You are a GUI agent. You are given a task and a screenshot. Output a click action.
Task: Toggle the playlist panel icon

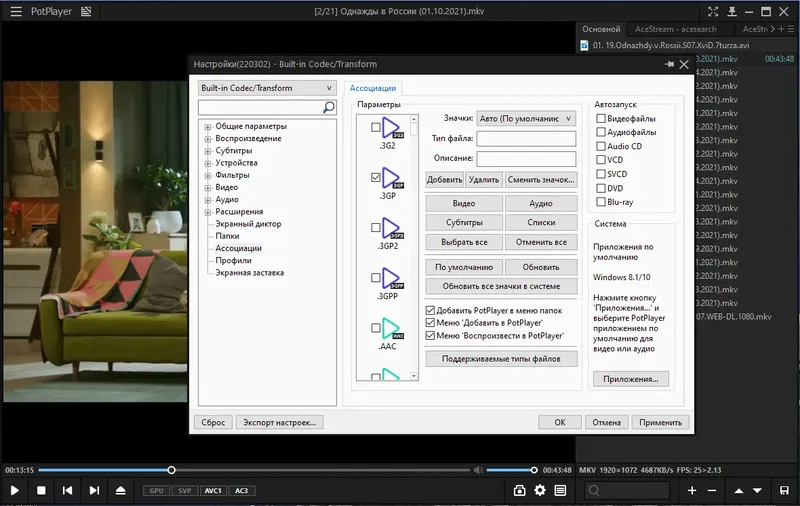[560, 490]
